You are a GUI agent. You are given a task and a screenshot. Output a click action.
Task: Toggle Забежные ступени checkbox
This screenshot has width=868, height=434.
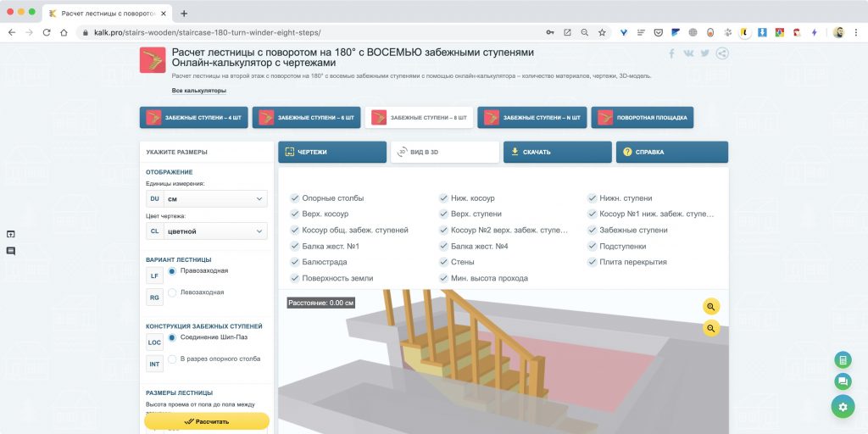coord(593,230)
